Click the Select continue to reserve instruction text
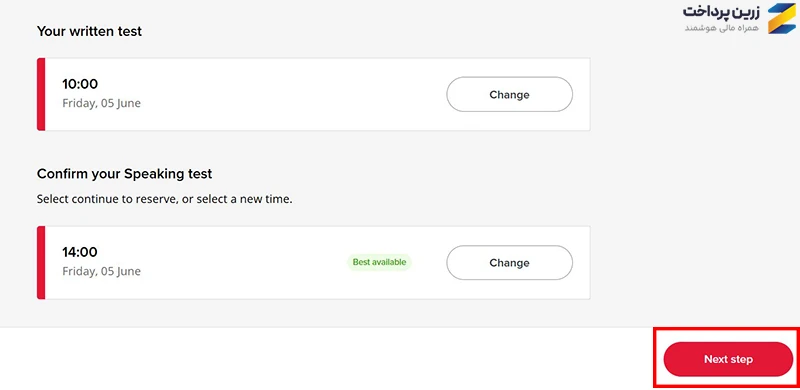Viewport: 800px width, 390px height. pos(164,200)
